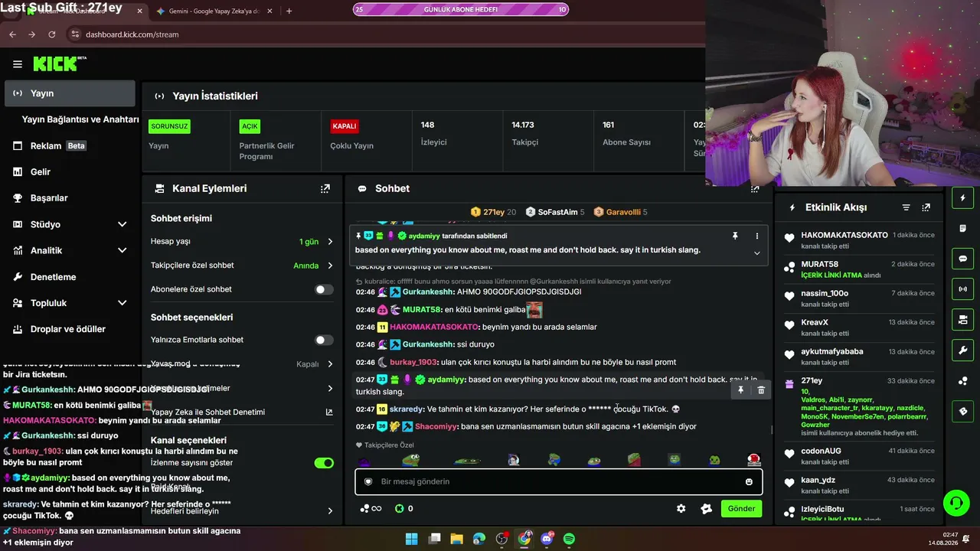Click the browser back arrow

point(12,34)
